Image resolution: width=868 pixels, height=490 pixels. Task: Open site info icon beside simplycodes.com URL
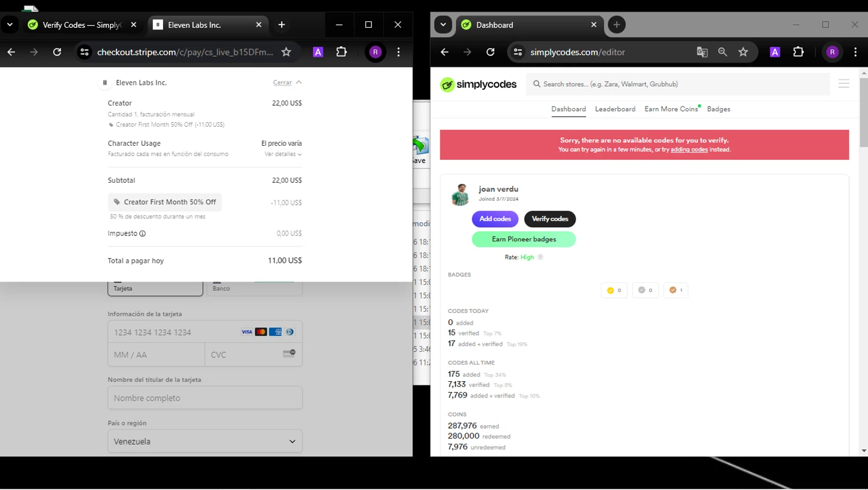[x=518, y=52]
